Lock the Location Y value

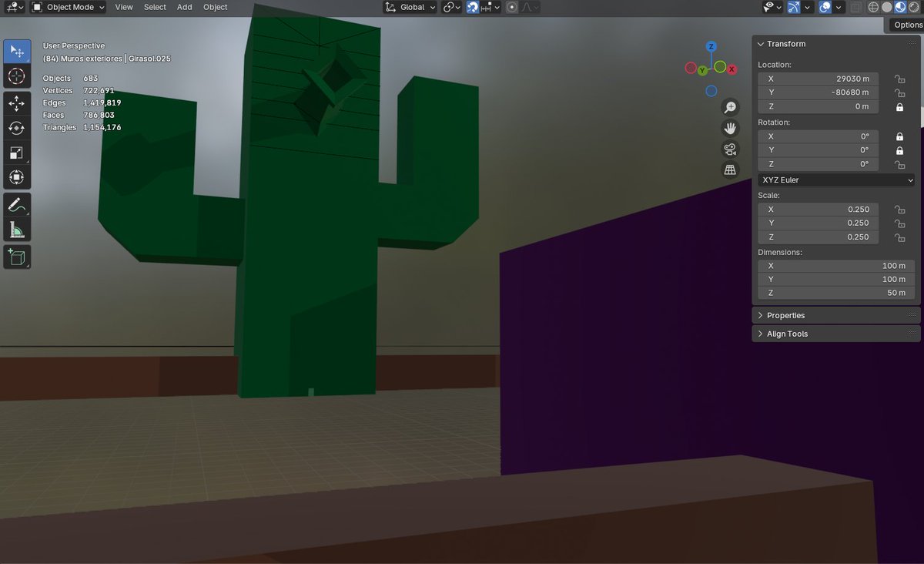coord(899,92)
